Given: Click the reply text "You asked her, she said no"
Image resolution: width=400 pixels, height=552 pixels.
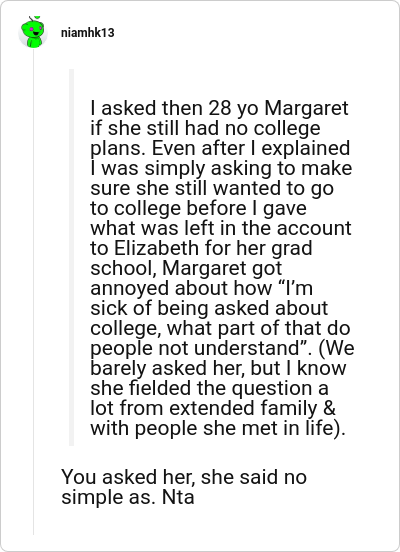Looking at the screenshot, I should tap(184, 477).
